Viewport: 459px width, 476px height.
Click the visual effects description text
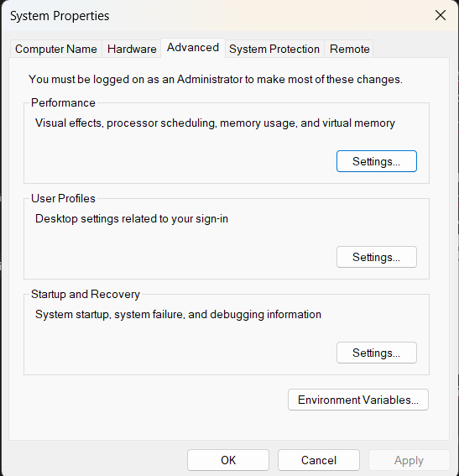tap(215, 123)
